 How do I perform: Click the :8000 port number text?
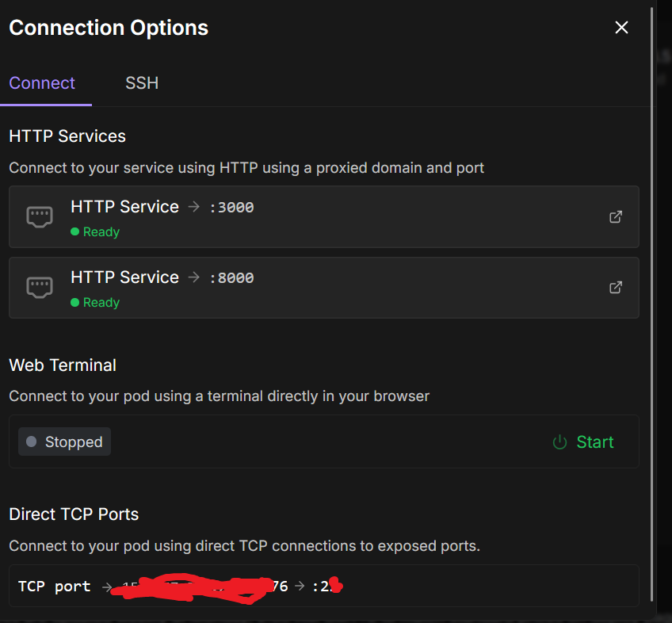[232, 278]
